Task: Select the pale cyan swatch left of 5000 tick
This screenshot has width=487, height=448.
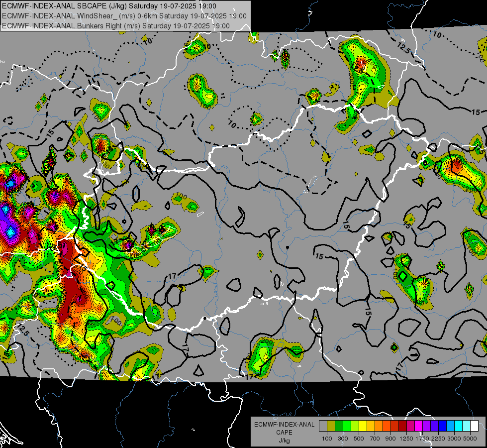Action: pos(466,426)
